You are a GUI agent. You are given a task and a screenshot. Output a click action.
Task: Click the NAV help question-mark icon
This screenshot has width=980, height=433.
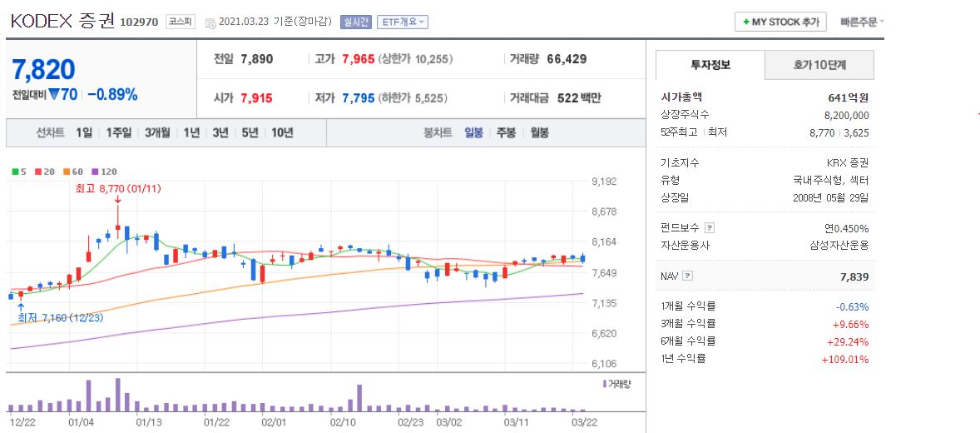tap(687, 276)
